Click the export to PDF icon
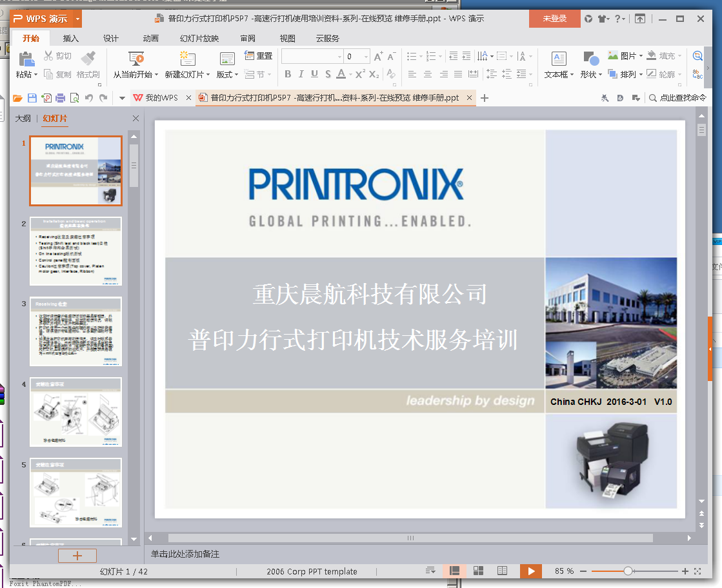 point(46,98)
